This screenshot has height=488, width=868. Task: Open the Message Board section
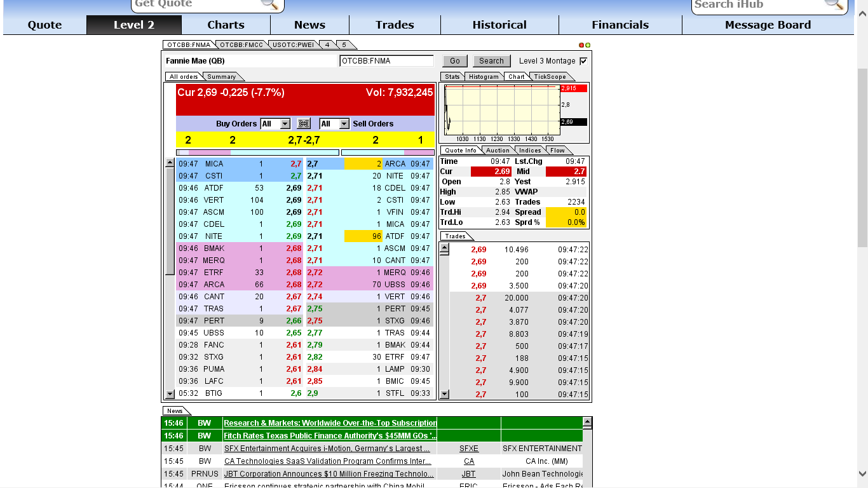pyautogui.click(x=768, y=25)
